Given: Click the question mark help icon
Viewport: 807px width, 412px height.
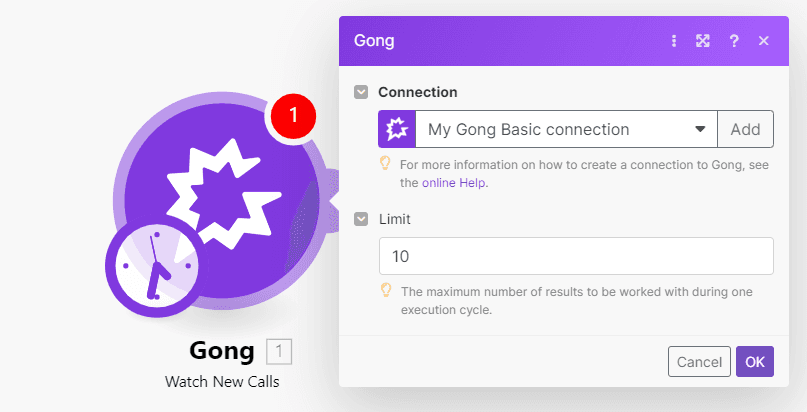Looking at the screenshot, I should 734,41.
